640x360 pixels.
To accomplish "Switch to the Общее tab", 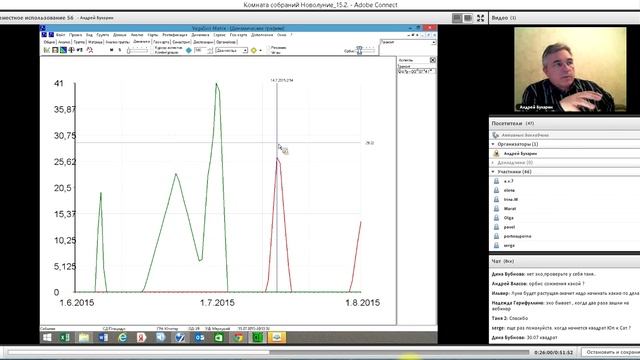I will (49, 42).
